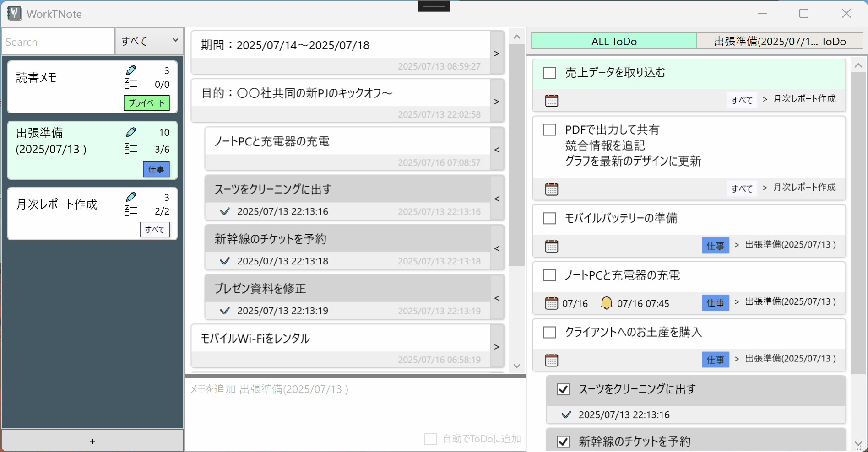Click the WorkTNote app icon in title bar
Image resolution: width=868 pixels, height=452 pixels.
14,13
